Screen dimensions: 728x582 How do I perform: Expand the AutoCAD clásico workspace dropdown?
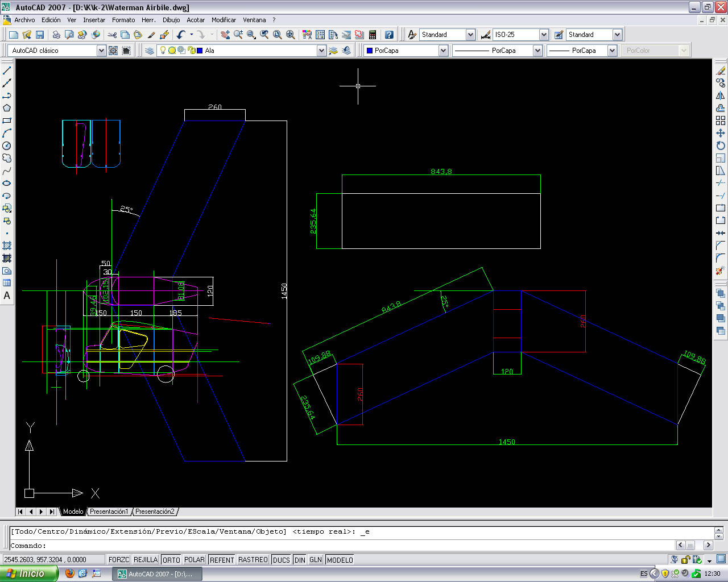point(101,51)
